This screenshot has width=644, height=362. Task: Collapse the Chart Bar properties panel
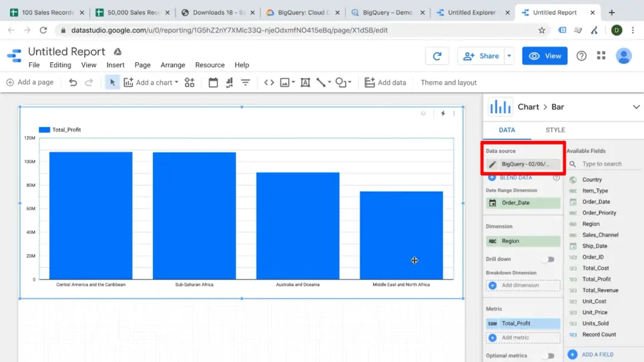coord(635,107)
